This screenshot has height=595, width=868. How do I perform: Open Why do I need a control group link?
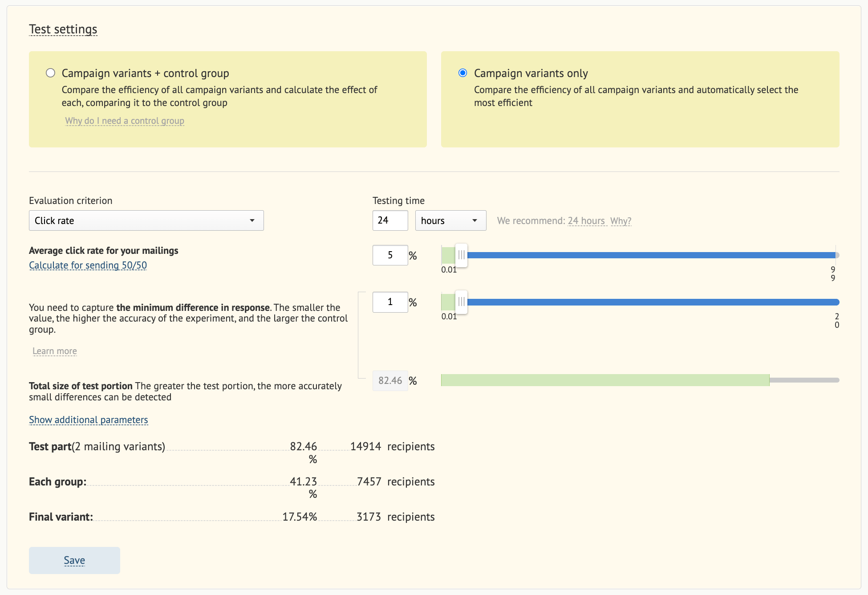point(125,121)
